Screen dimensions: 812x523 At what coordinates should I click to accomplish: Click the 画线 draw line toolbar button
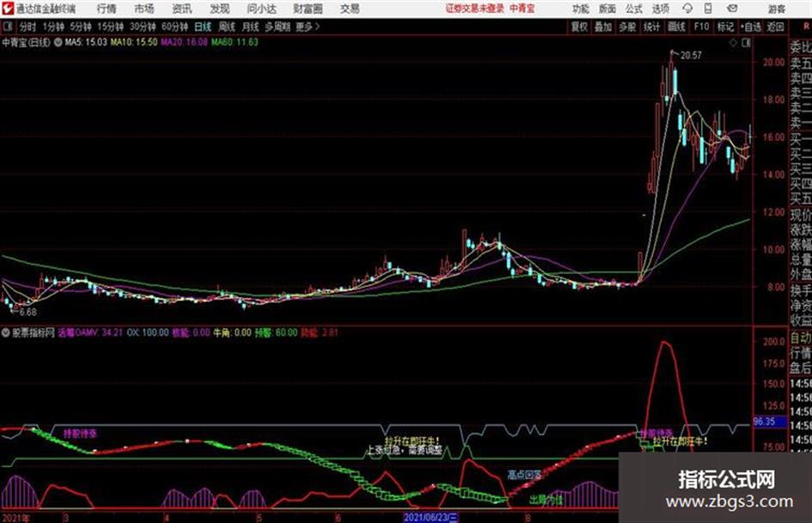click(x=676, y=27)
